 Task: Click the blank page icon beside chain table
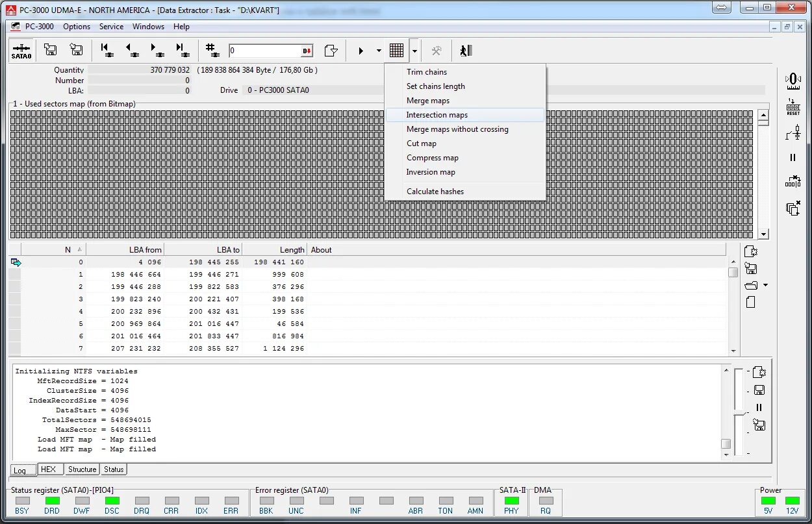coord(750,302)
